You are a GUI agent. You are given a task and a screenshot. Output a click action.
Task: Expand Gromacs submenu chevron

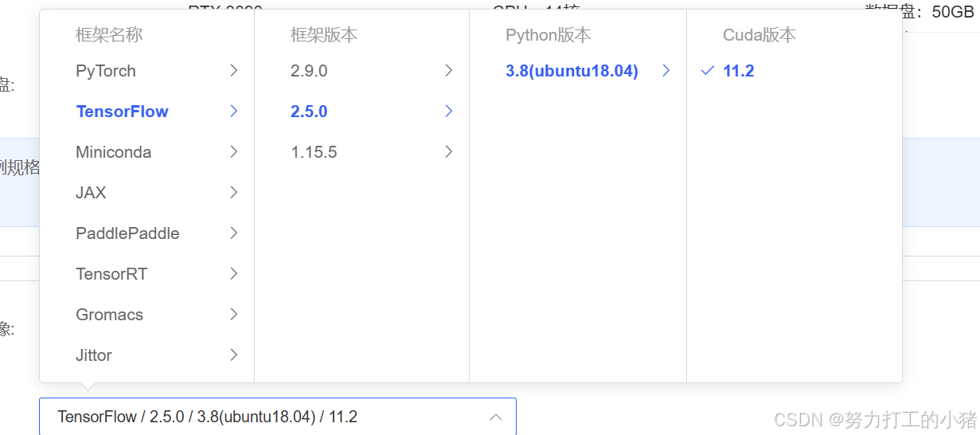click(x=234, y=315)
